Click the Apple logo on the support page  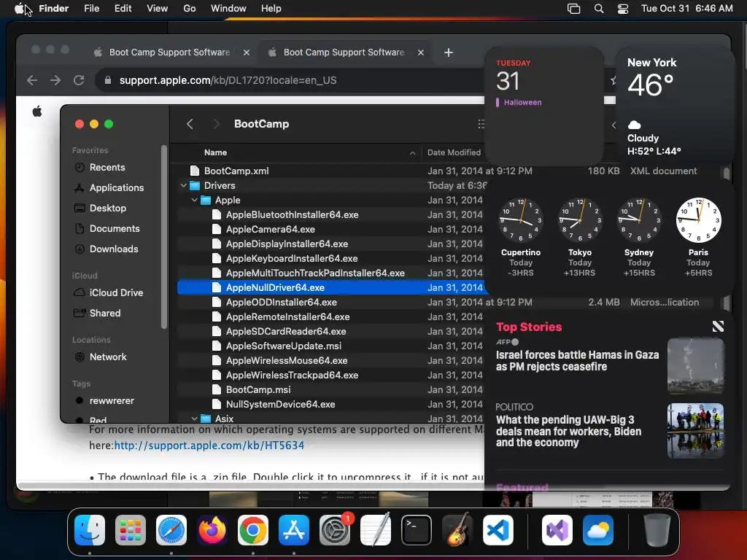[37, 112]
